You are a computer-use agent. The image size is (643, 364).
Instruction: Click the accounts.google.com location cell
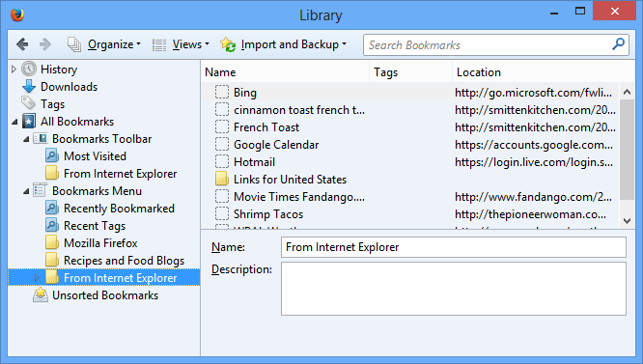pyautogui.click(x=534, y=145)
